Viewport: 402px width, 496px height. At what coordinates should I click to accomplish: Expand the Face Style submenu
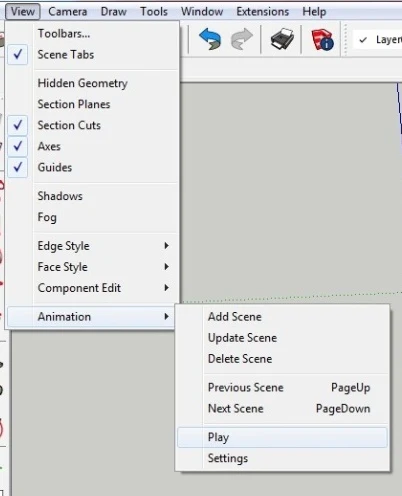click(90, 267)
